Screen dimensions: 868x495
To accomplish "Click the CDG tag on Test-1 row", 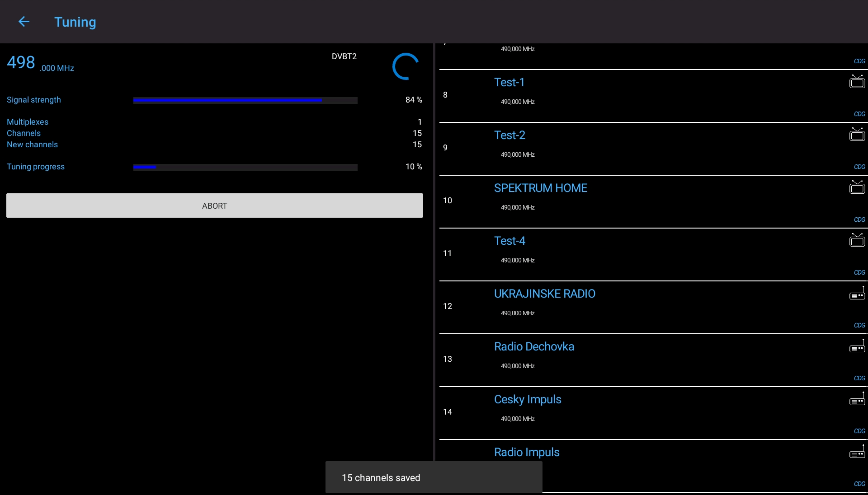I will tap(859, 114).
